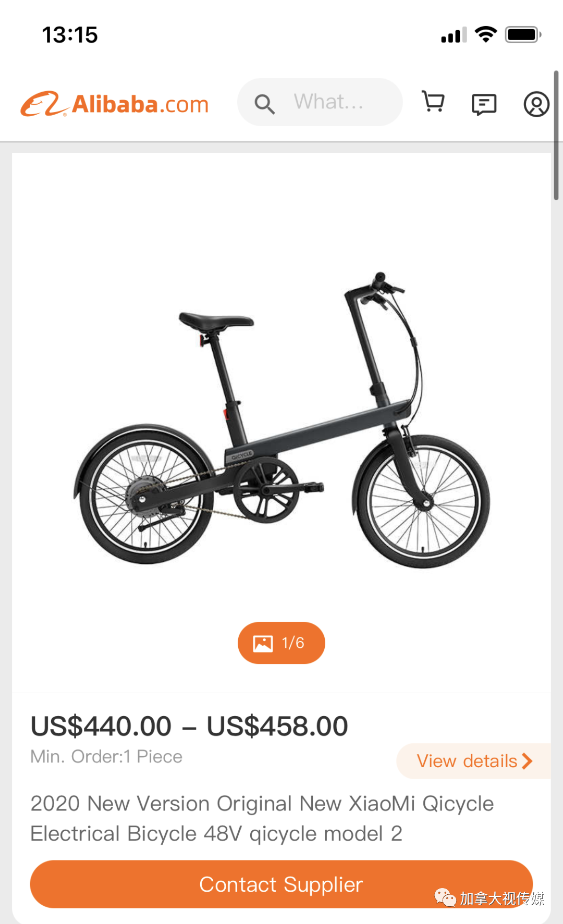The image size is (563, 924).
Task: Tap the battery status icon
Action: pos(523,35)
